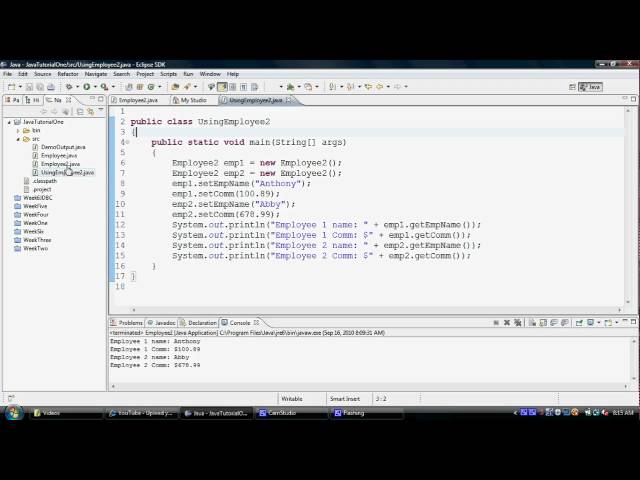Click the Terminate console icon

496,322
